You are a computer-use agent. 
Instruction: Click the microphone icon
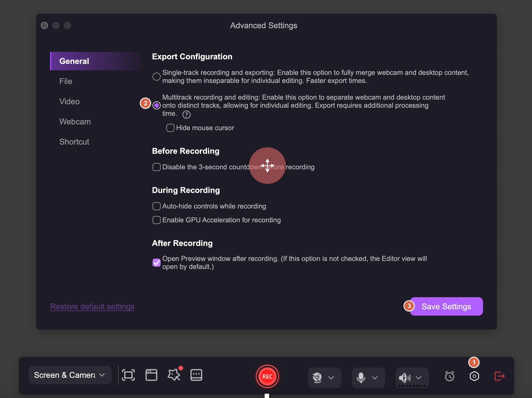pyautogui.click(x=361, y=377)
